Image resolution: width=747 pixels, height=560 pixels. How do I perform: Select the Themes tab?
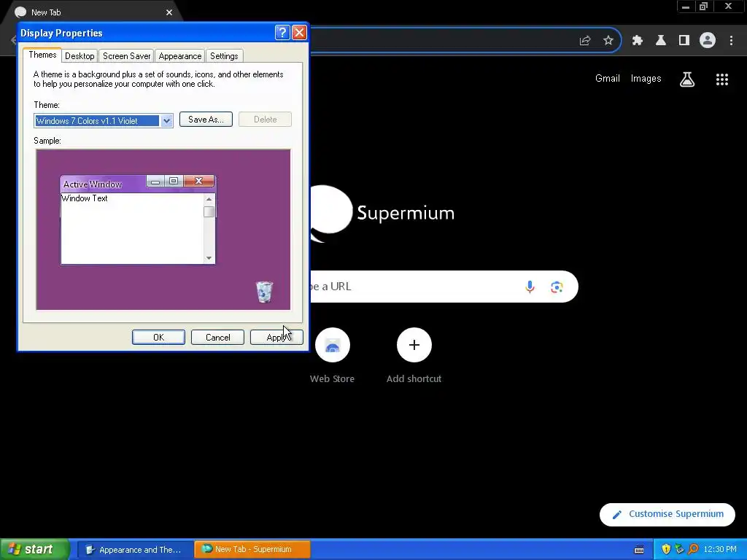(x=42, y=55)
